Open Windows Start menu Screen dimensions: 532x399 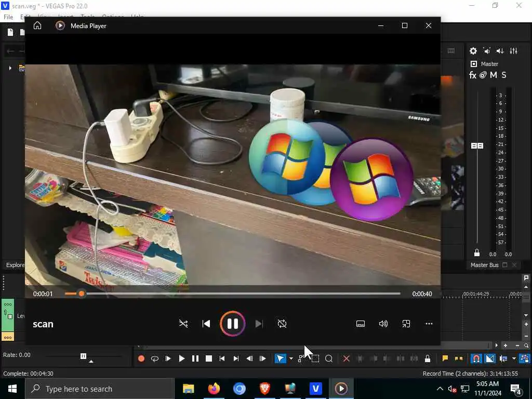(12, 389)
